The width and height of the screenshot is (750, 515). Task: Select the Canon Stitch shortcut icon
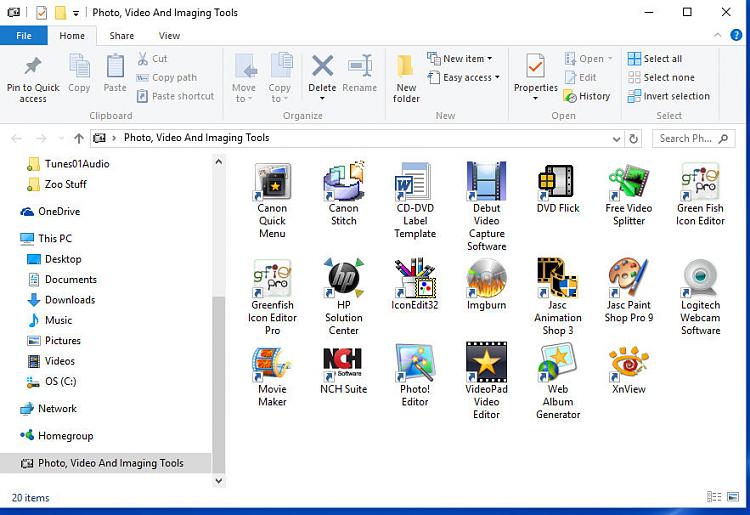point(343,182)
